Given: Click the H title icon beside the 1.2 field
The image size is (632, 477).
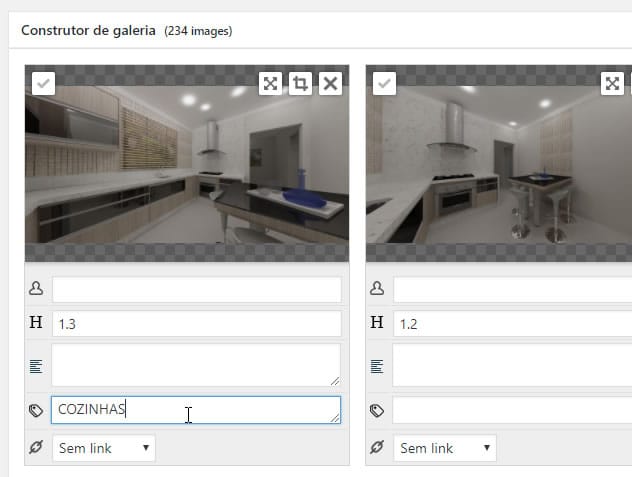Looking at the screenshot, I should [377, 322].
